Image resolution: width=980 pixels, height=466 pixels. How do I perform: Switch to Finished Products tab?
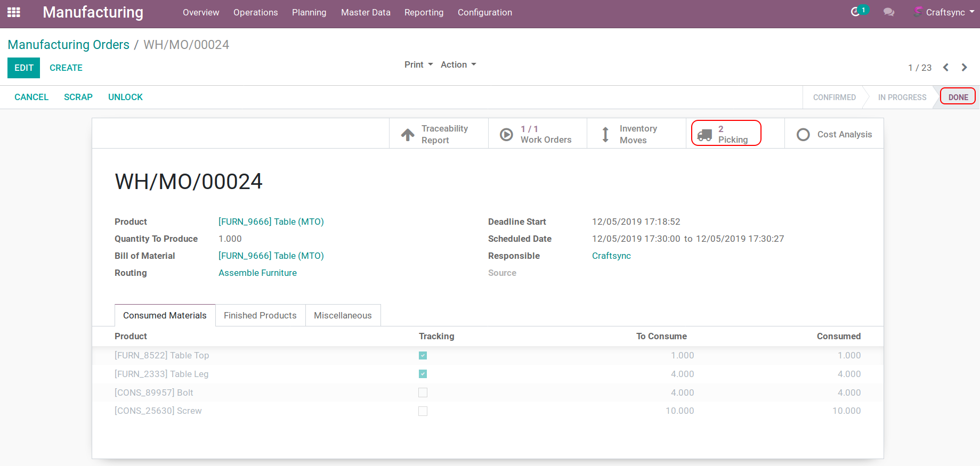pyautogui.click(x=260, y=315)
